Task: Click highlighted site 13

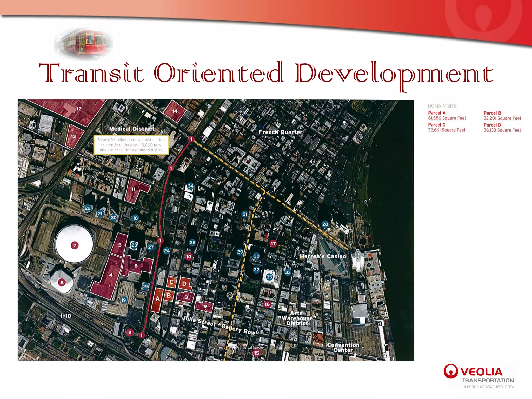Action: [74, 136]
